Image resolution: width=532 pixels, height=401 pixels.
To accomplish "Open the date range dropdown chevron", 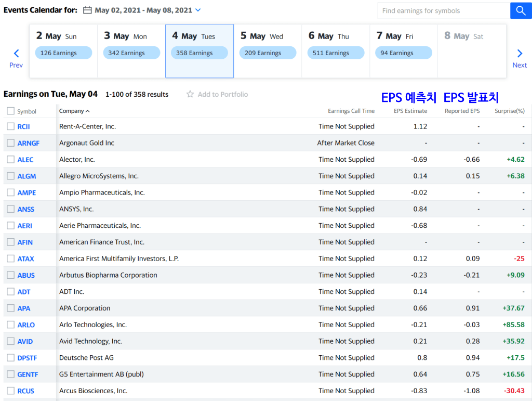I will coord(198,10).
